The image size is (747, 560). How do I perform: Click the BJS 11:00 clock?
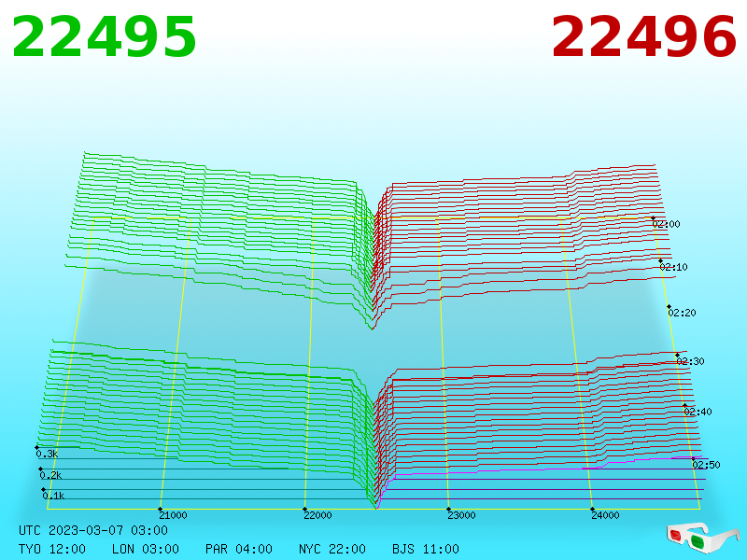(x=426, y=549)
